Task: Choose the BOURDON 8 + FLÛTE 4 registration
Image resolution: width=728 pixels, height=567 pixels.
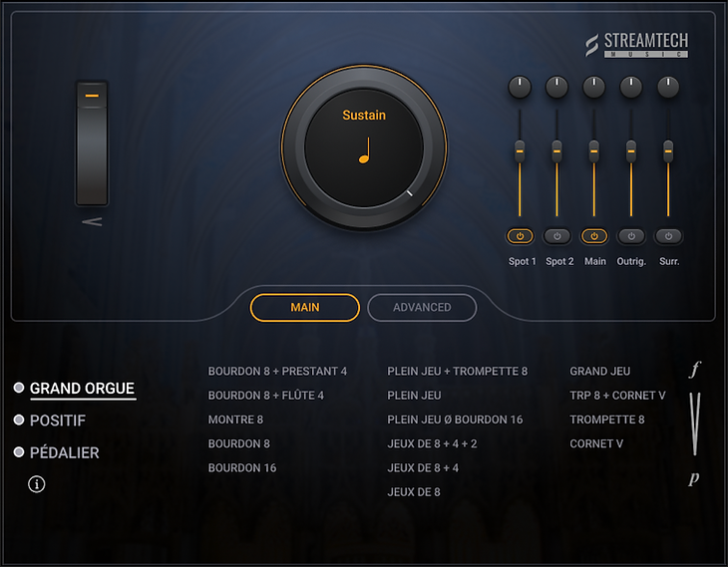Action: [265, 396]
